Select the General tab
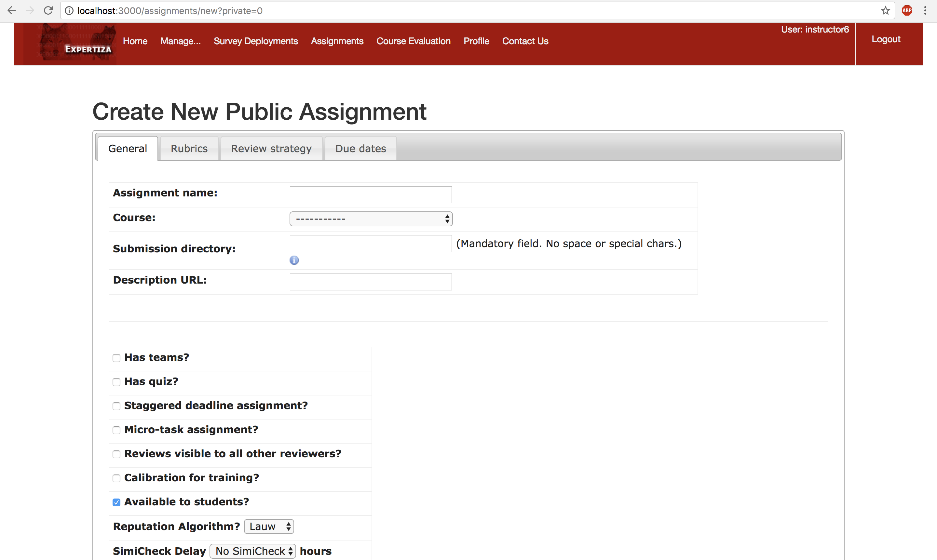Screen dimensions: 937x560 [128, 148]
